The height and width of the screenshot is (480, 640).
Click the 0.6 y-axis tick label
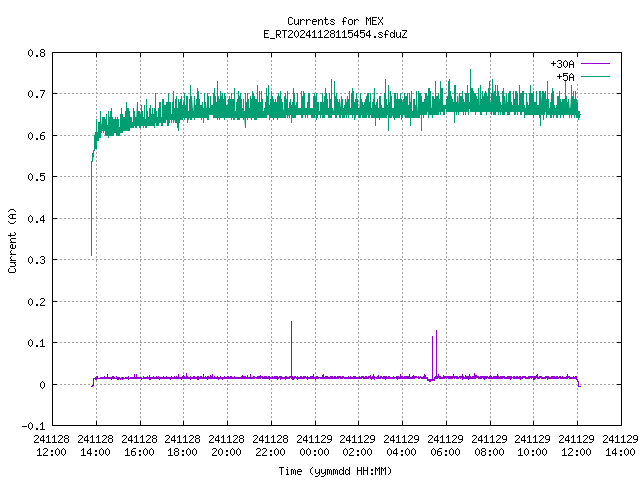[x=36, y=136]
